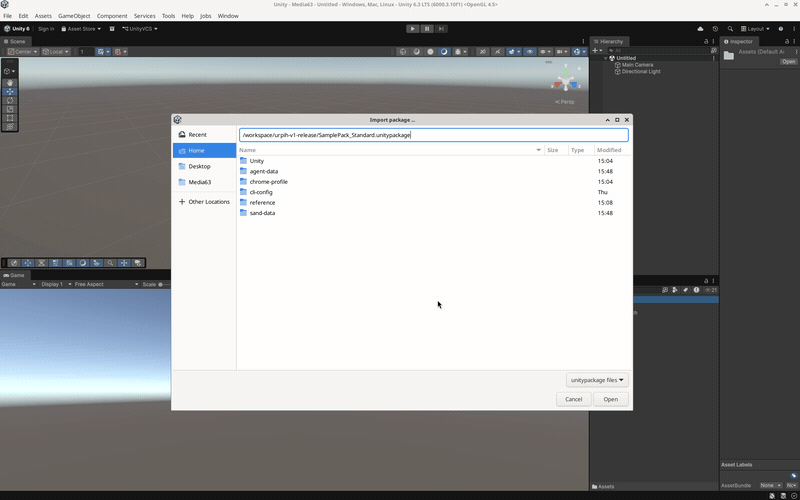Click Sign in on Unity toolbar
The height and width of the screenshot is (500, 800).
(x=46, y=29)
